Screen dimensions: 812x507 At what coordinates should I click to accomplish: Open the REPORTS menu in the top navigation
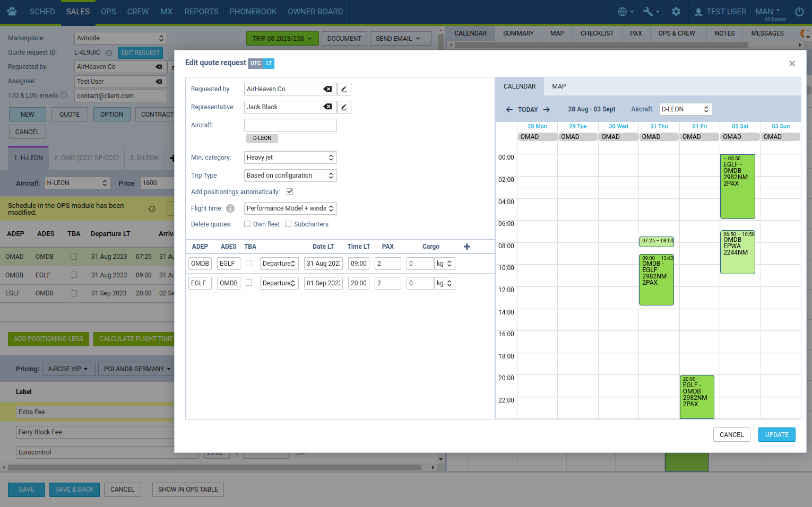(x=201, y=12)
